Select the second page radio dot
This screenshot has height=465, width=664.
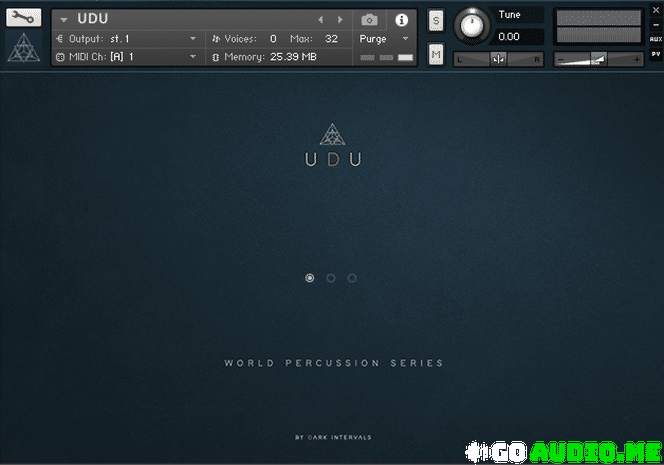[x=331, y=278]
